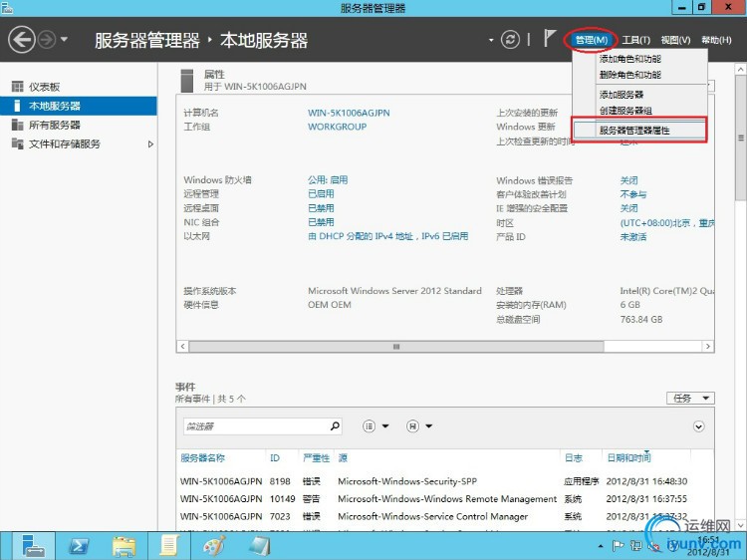Screen dimensions: 747x560
Task: Click properties panel scroll right arrow
Action: [708, 347]
